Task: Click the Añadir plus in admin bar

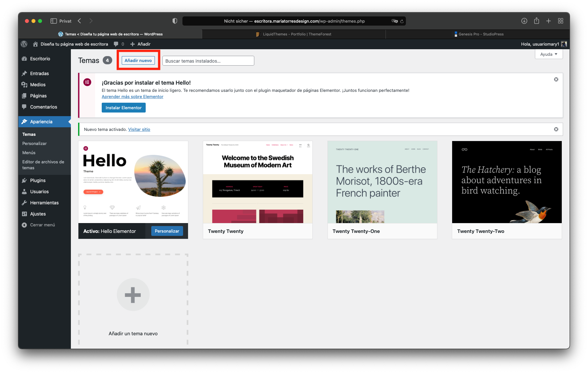Action: point(133,44)
